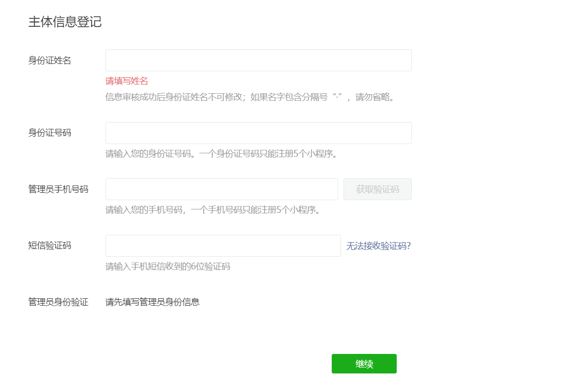Click the 请先填写管理员身份信息 text

tap(152, 302)
